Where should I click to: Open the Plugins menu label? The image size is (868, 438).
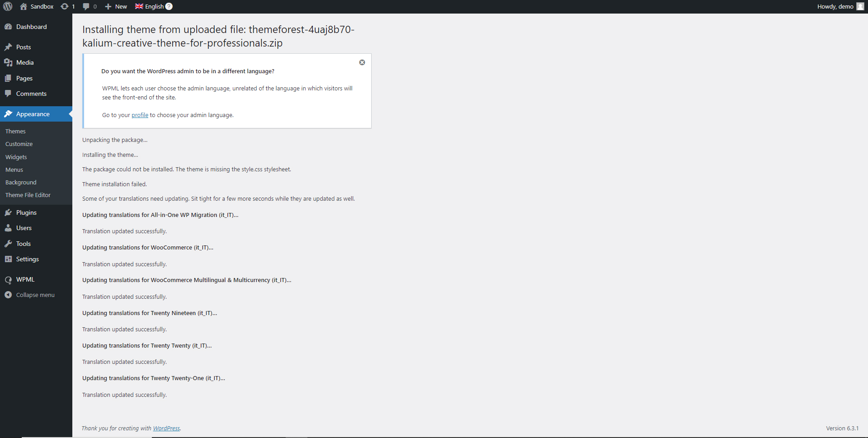pyautogui.click(x=26, y=212)
